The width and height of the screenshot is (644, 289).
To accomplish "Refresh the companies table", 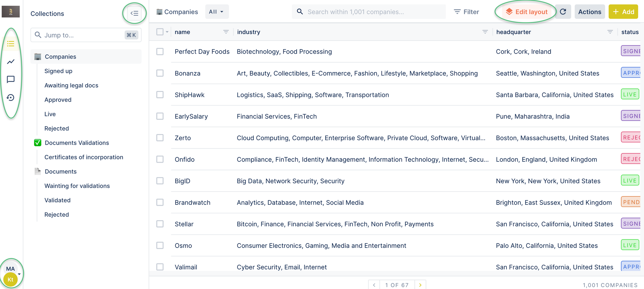I will [x=563, y=12].
